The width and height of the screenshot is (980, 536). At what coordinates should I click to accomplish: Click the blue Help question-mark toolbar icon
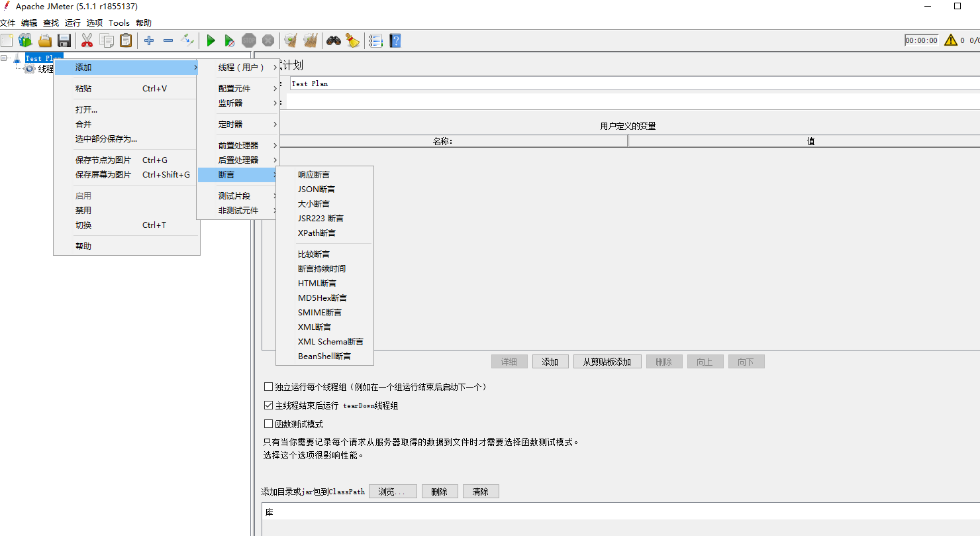coord(395,40)
